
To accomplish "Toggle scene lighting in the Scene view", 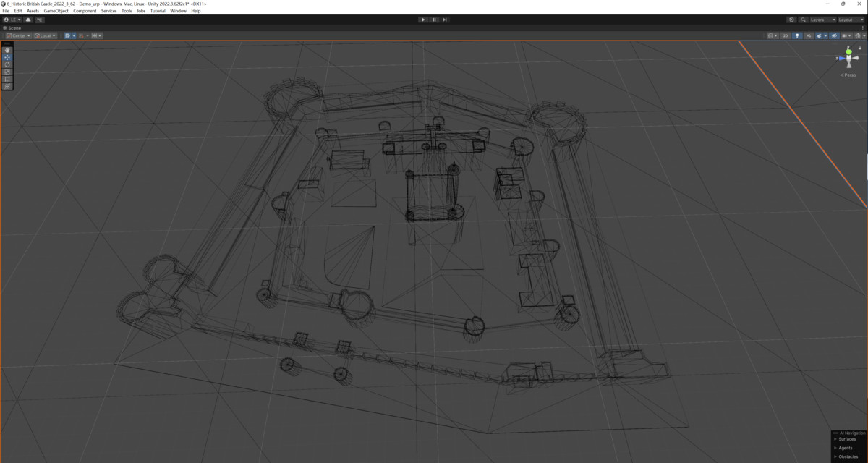I will coord(797,35).
